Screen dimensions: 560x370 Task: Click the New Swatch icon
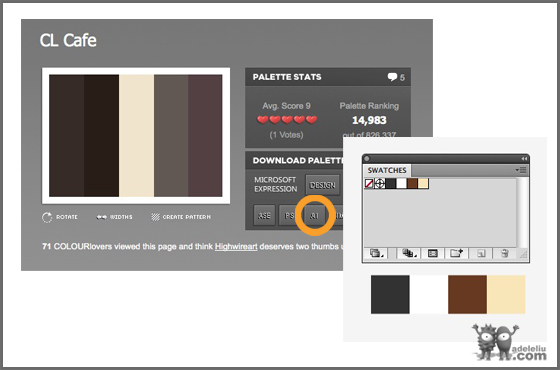click(481, 254)
